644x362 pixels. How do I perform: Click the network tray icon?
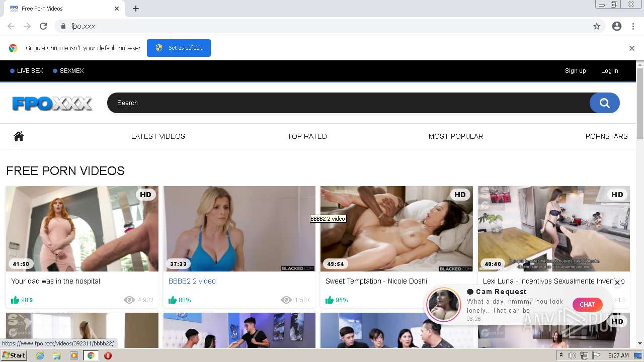tap(584, 355)
